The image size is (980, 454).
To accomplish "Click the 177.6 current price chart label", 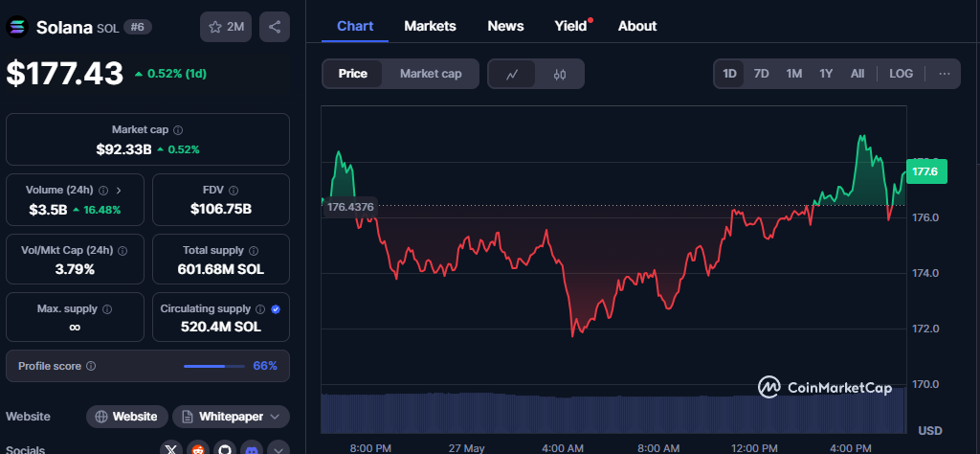I will [926, 171].
